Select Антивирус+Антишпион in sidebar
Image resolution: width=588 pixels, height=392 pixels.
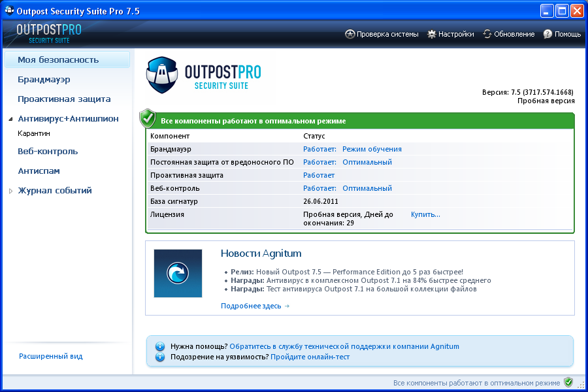pos(68,118)
